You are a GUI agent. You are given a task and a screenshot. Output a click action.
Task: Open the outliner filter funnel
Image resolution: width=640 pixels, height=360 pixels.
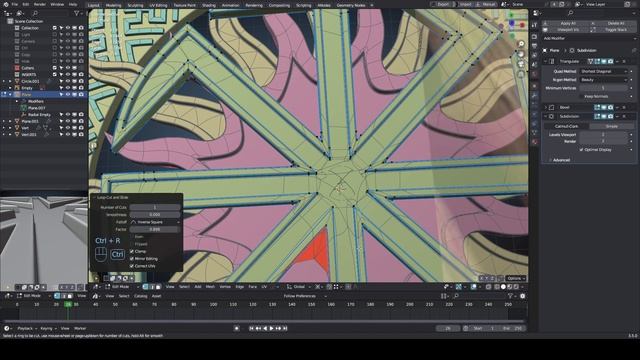click(76, 13)
